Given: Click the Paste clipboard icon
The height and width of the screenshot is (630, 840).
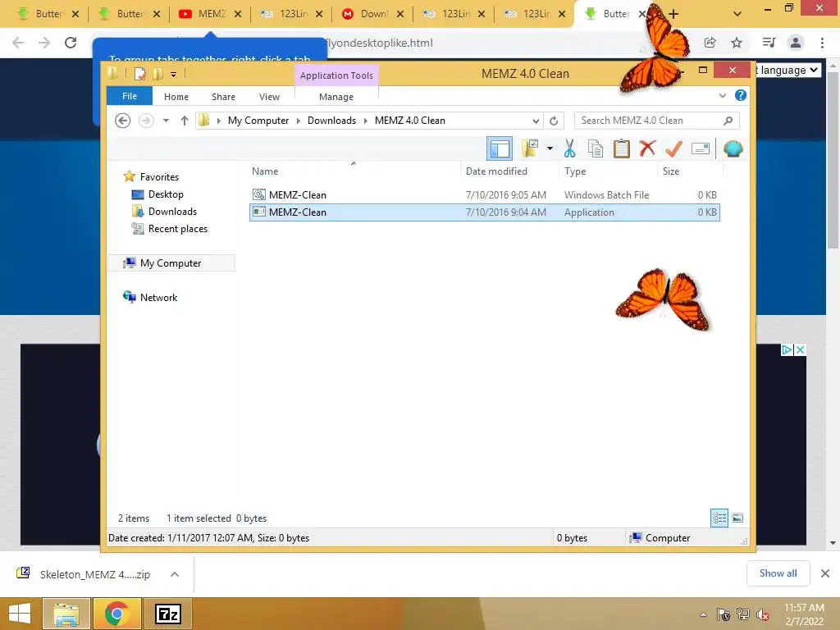Looking at the screenshot, I should 622,148.
